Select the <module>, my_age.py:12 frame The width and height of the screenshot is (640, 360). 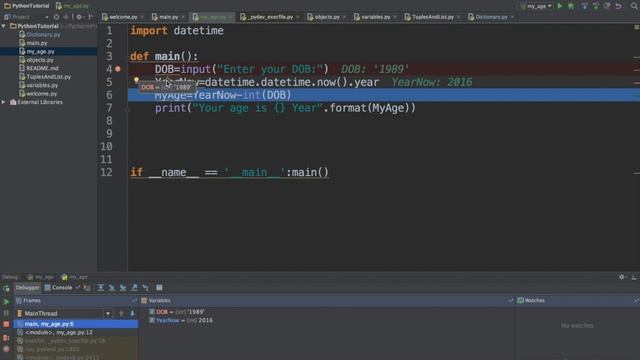pos(76,333)
